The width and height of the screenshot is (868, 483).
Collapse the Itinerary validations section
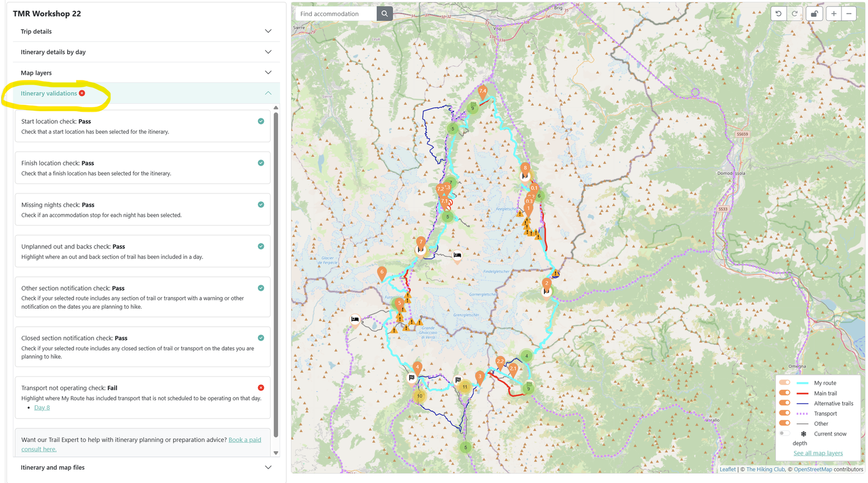146,93
